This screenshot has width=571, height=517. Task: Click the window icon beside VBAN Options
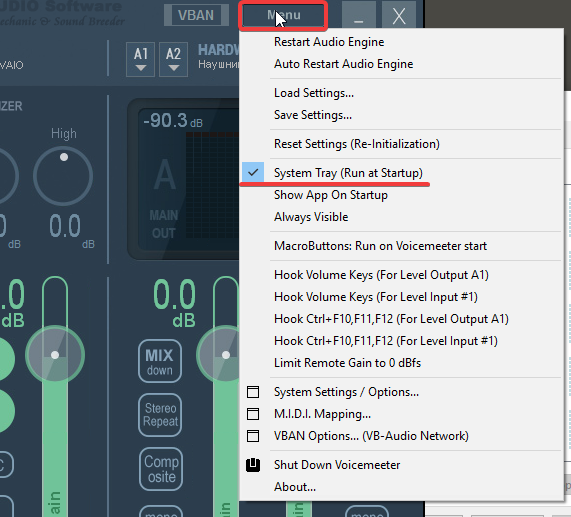click(x=253, y=436)
